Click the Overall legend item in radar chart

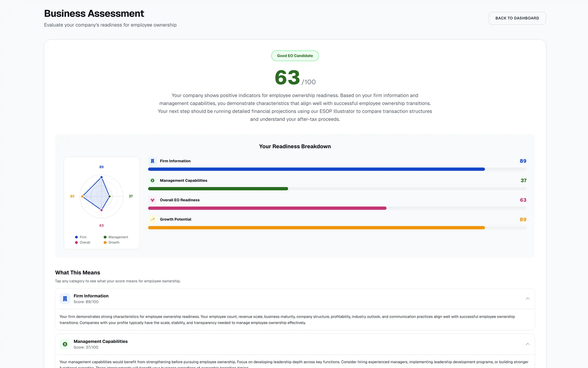tap(83, 242)
